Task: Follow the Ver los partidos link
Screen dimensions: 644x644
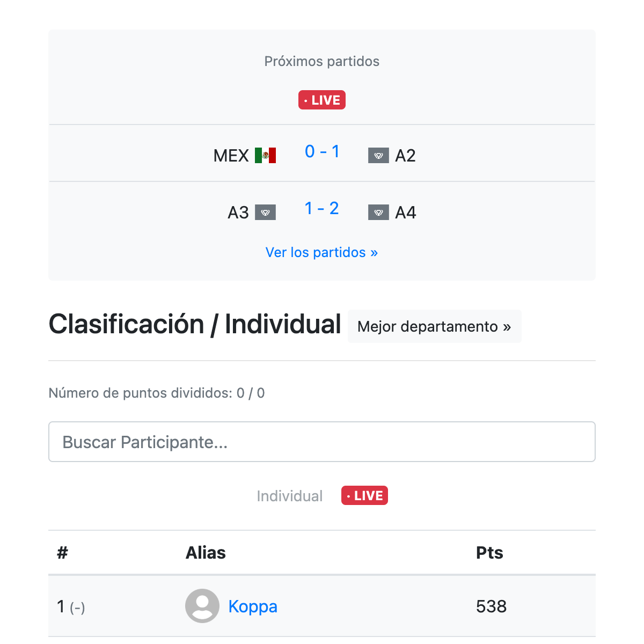Action: pos(316,252)
